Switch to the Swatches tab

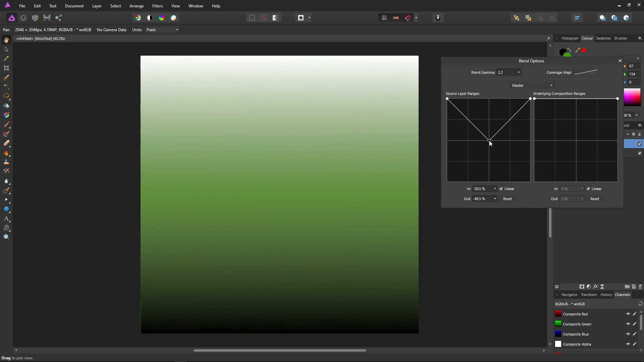[603, 38]
